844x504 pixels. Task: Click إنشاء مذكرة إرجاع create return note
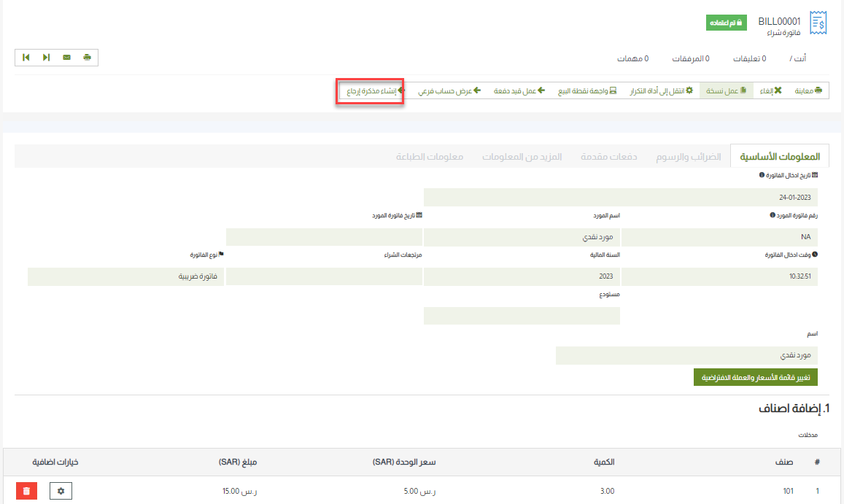371,91
